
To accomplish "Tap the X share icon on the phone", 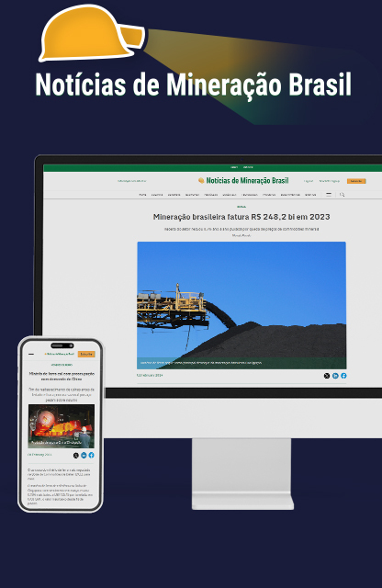I will [76, 456].
